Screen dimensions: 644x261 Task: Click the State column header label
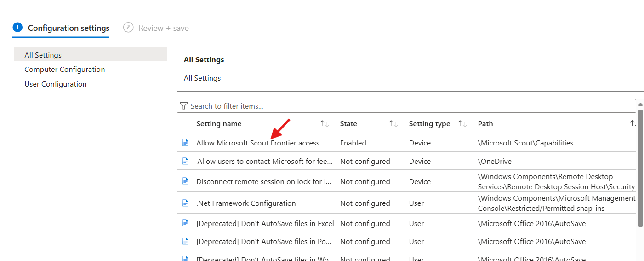click(348, 123)
